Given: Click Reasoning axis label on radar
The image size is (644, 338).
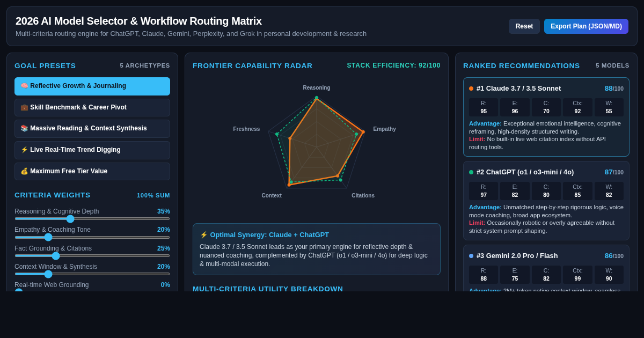Looking at the screenshot, I should click(317, 88).
